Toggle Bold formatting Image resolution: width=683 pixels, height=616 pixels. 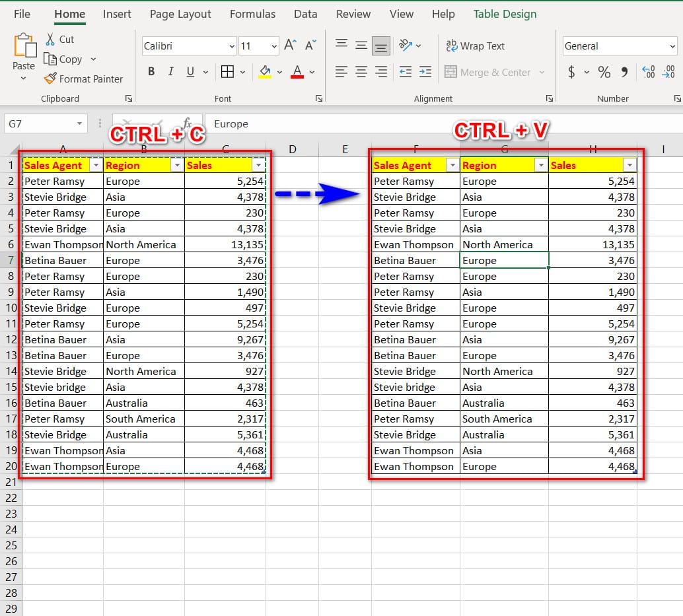click(151, 72)
